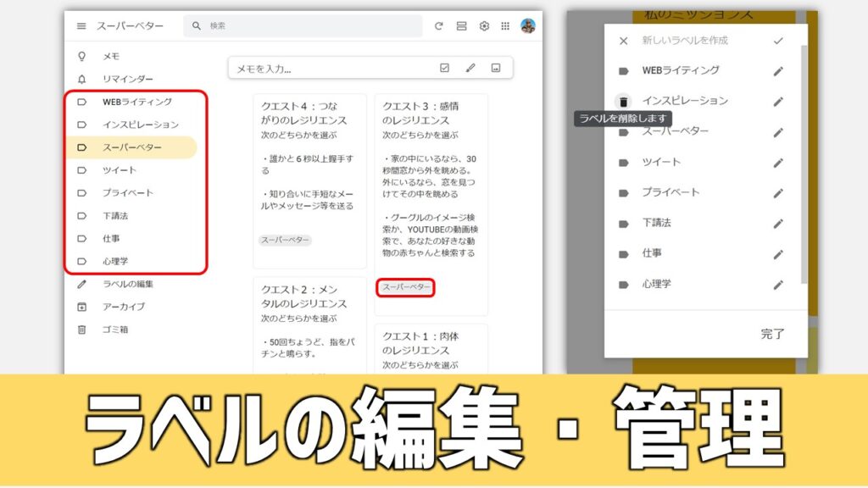Rename WEBライティング with its pencil icon
The height and width of the screenshot is (488, 868).
coord(778,71)
